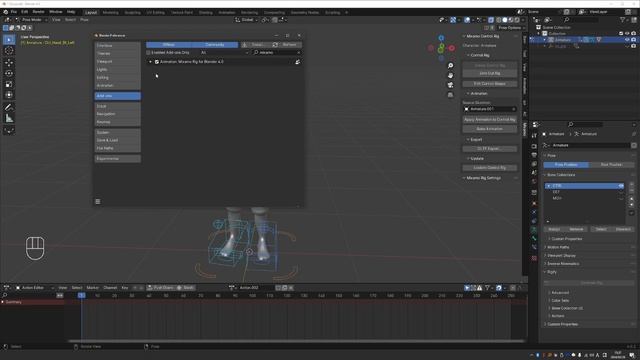The height and width of the screenshot is (360, 640).
Task: Open the add-on category All dropdown
Action: pos(224,53)
